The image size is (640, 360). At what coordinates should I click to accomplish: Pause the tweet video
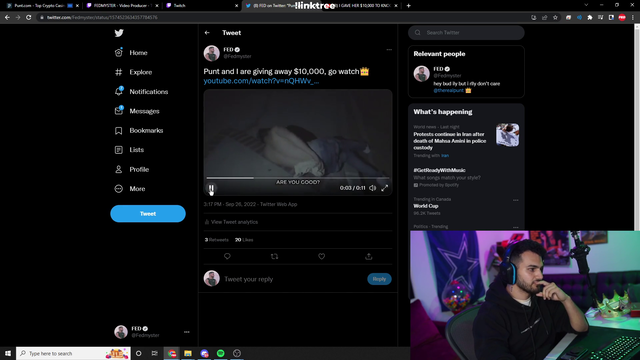click(x=211, y=188)
